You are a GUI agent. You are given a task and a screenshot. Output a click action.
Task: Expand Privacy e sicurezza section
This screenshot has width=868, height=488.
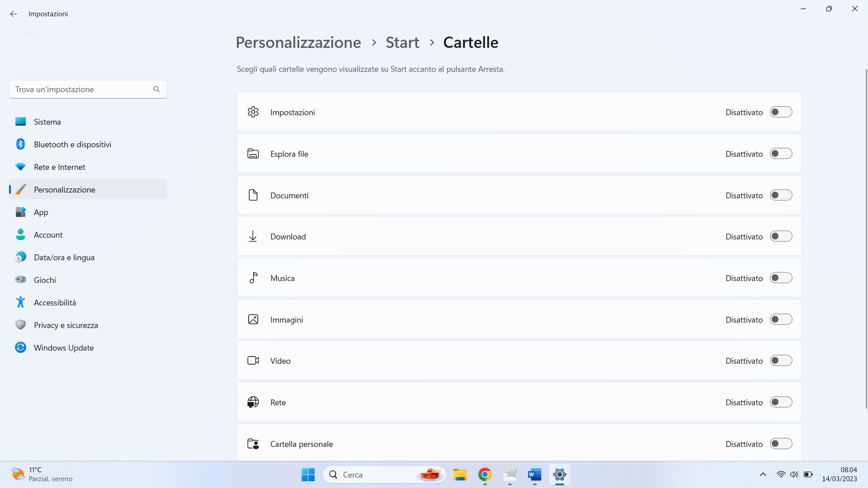(x=66, y=325)
